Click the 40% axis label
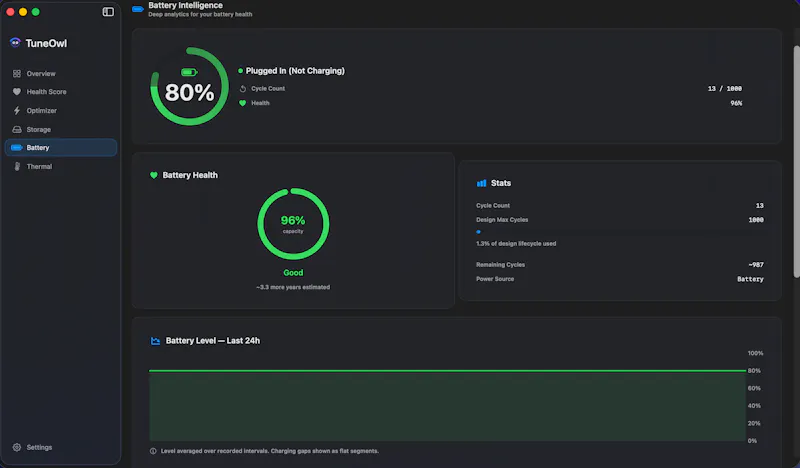This screenshot has height=468, width=800. coord(754,406)
